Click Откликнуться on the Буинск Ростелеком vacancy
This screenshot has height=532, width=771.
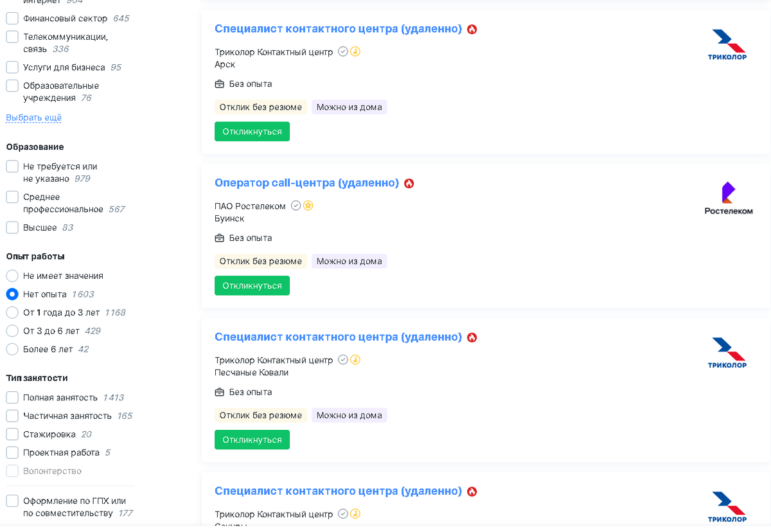point(252,286)
